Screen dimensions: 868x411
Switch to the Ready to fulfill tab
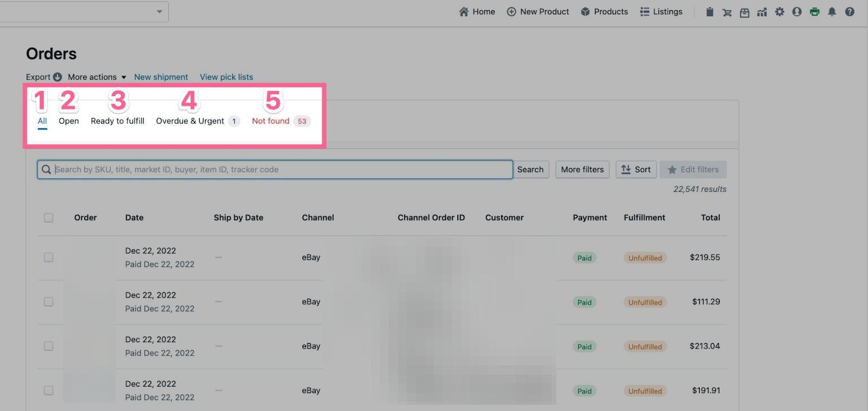[x=117, y=121]
